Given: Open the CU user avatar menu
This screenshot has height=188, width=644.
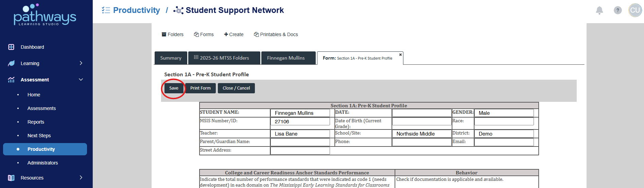Looking at the screenshot, I should point(635,10).
